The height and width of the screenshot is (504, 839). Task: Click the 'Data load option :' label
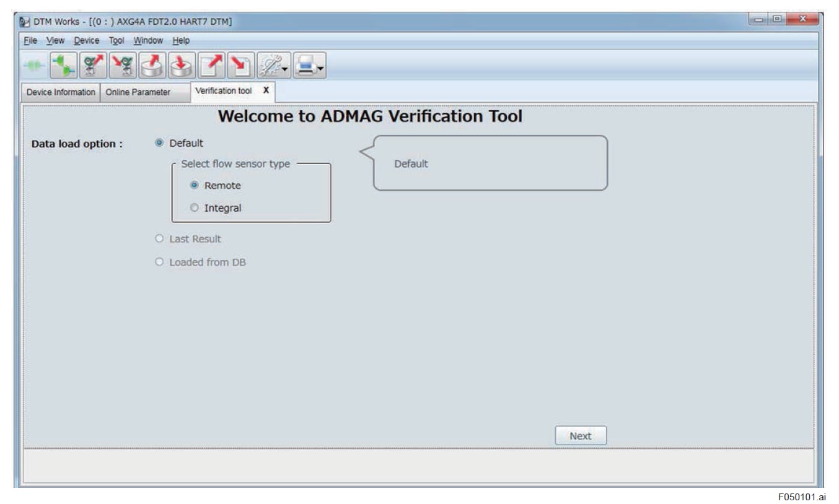pyautogui.click(x=77, y=144)
